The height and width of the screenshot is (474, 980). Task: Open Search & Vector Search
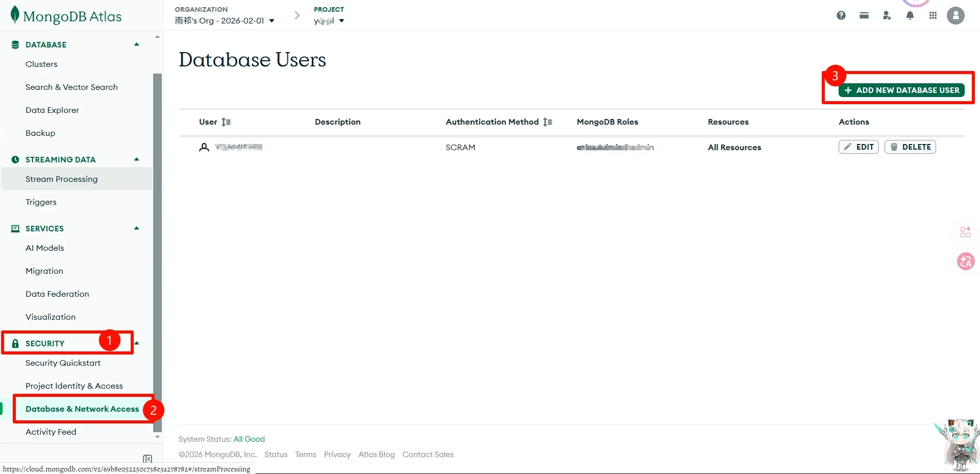click(71, 87)
